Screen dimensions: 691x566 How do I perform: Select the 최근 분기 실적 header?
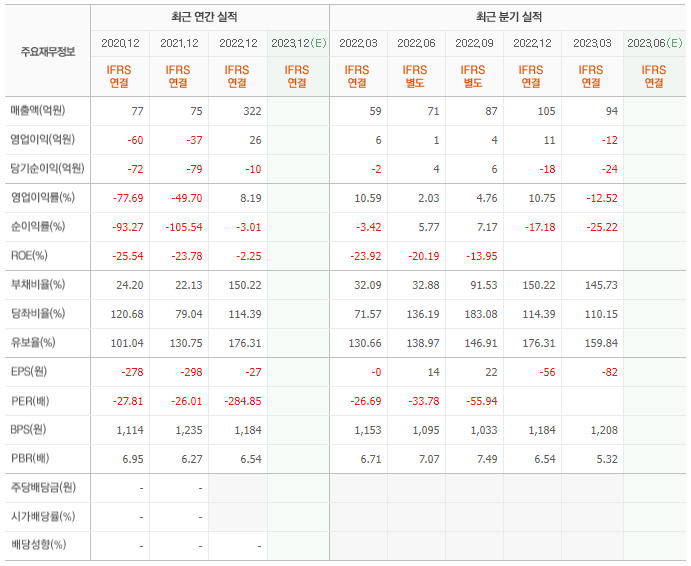click(x=509, y=17)
